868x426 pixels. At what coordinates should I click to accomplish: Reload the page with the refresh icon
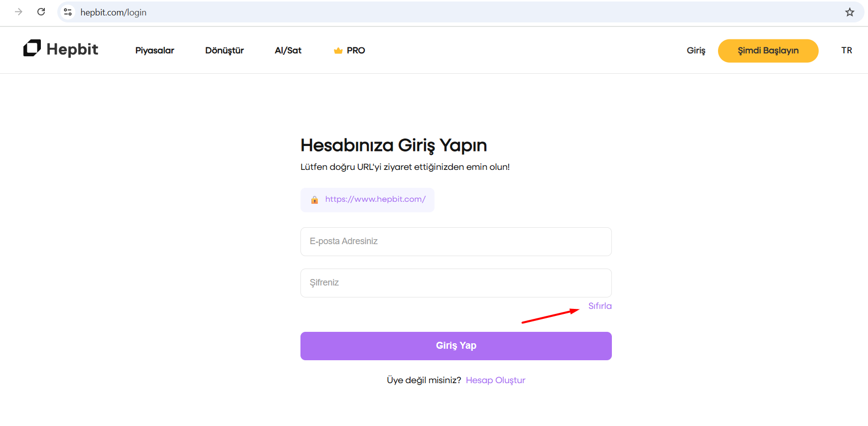41,12
